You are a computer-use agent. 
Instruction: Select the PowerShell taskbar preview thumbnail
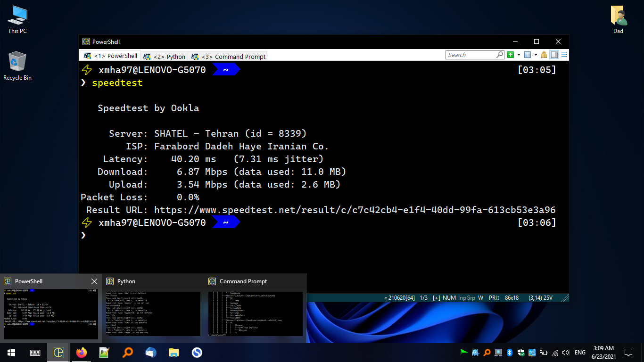coord(51,315)
